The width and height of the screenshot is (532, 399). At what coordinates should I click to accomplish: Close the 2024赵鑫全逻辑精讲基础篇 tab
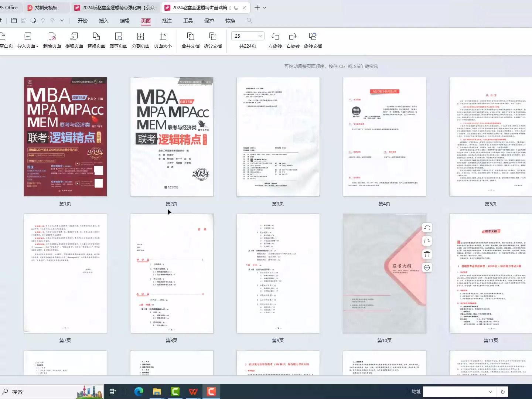(x=244, y=7)
